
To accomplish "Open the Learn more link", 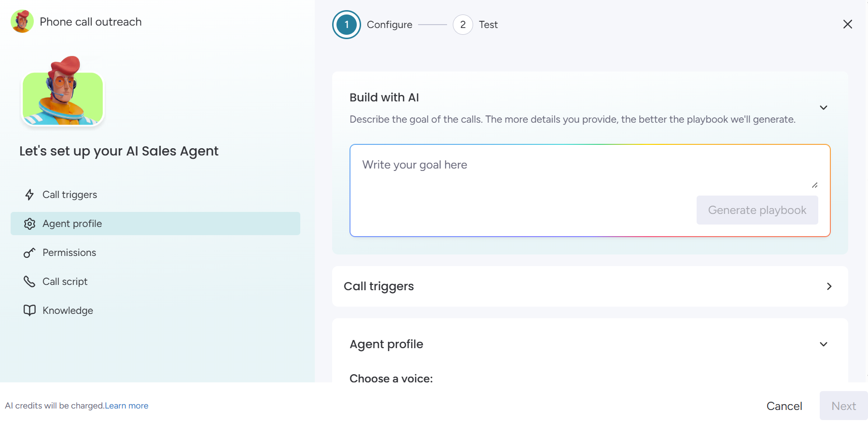I will (x=126, y=406).
